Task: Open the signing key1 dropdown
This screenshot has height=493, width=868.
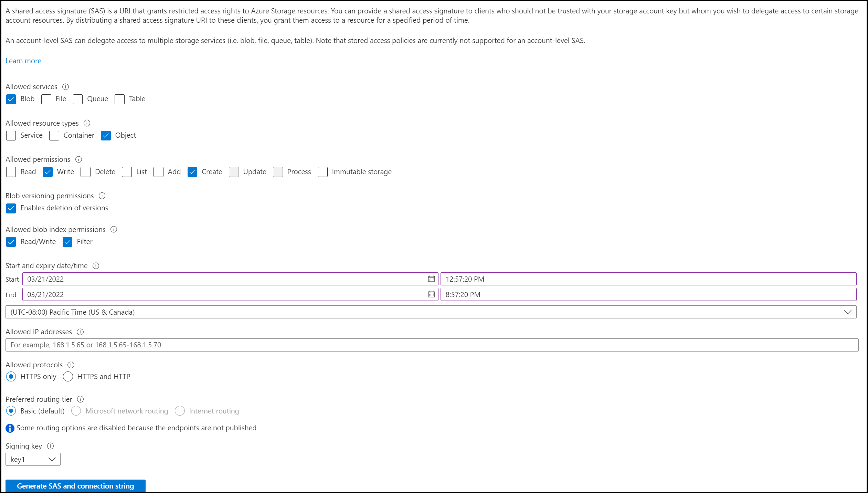Action: pyautogui.click(x=32, y=459)
